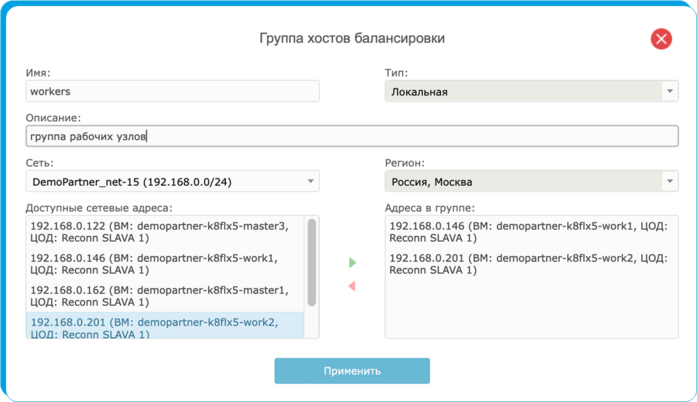This screenshot has width=697, height=402.
Task: Click the Локальная type combo box
Action: click(x=532, y=91)
